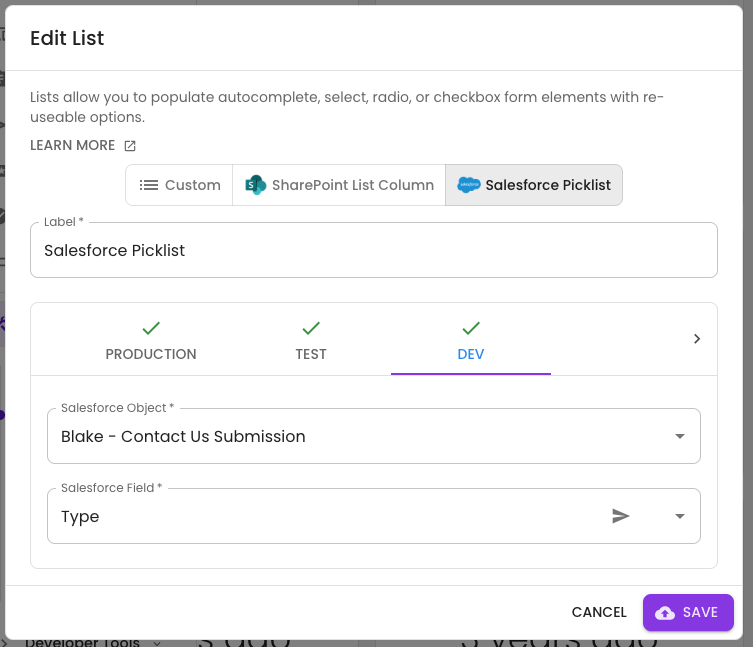Viewport: 753px width, 647px height.
Task: Click the green checkmark above PRODUCTION
Action: pyautogui.click(x=151, y=329)
